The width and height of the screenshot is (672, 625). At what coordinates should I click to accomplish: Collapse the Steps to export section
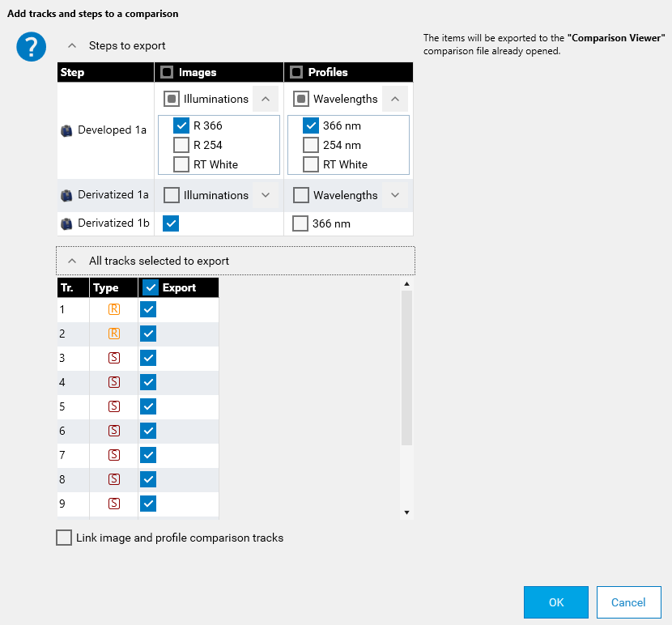(72, 46)
